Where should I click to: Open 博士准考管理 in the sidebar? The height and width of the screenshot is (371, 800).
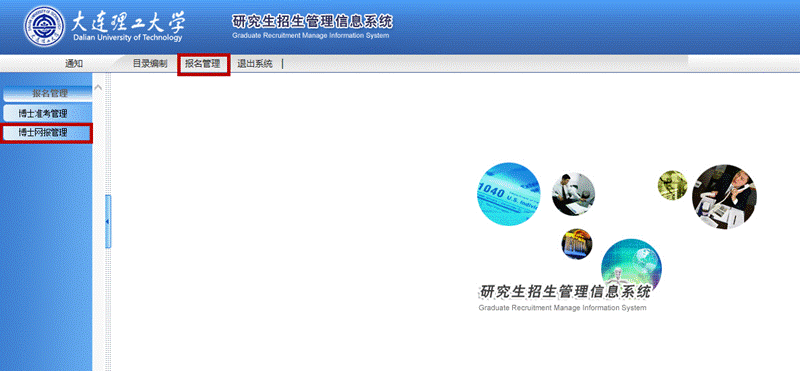48,113
